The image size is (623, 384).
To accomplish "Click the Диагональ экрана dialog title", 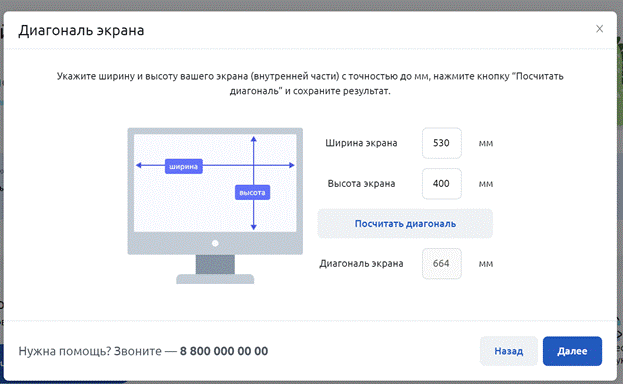I will [81, 30].
